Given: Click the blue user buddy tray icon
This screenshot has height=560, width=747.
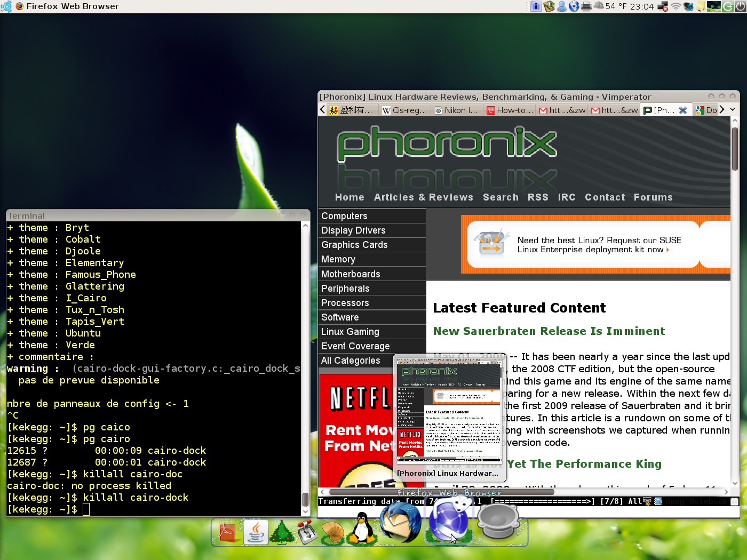Looking at the screenshot, I should click(x=562, y=6).
